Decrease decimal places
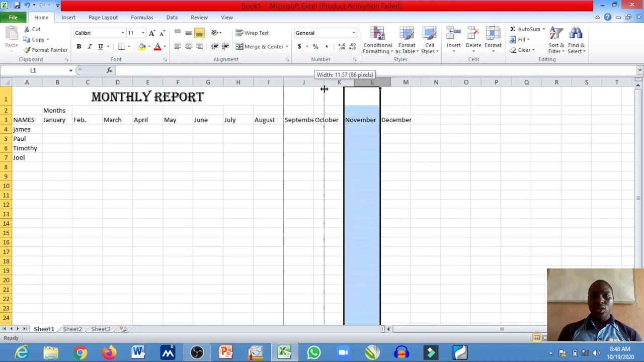This screenshot has height=362, width=644. click(352, 47)
